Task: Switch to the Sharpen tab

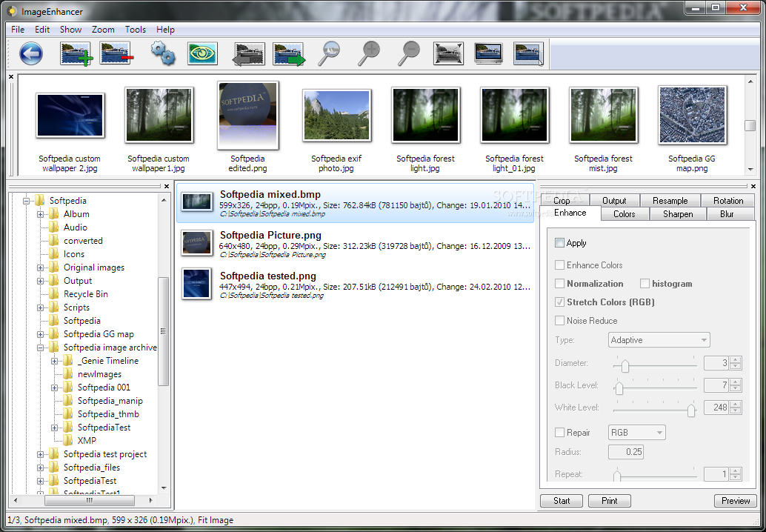Action: pyautogui.click(x=678, y=214)
